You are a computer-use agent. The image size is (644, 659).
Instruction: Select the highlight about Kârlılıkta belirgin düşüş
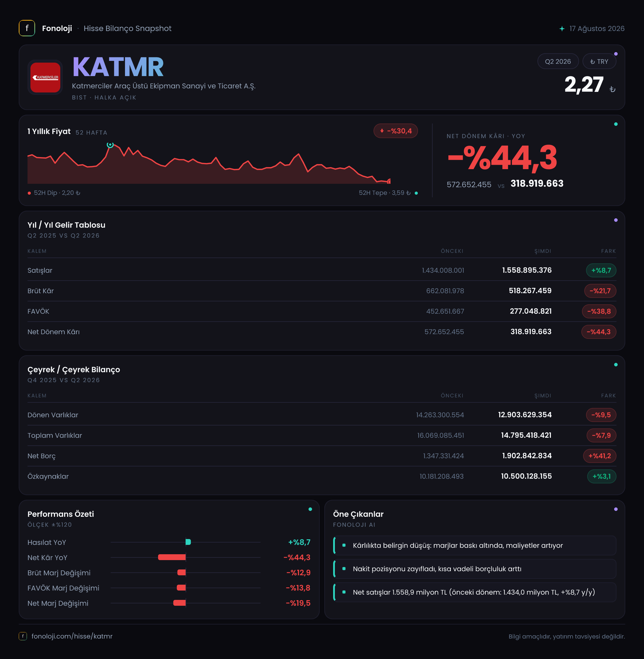(475, 545)
